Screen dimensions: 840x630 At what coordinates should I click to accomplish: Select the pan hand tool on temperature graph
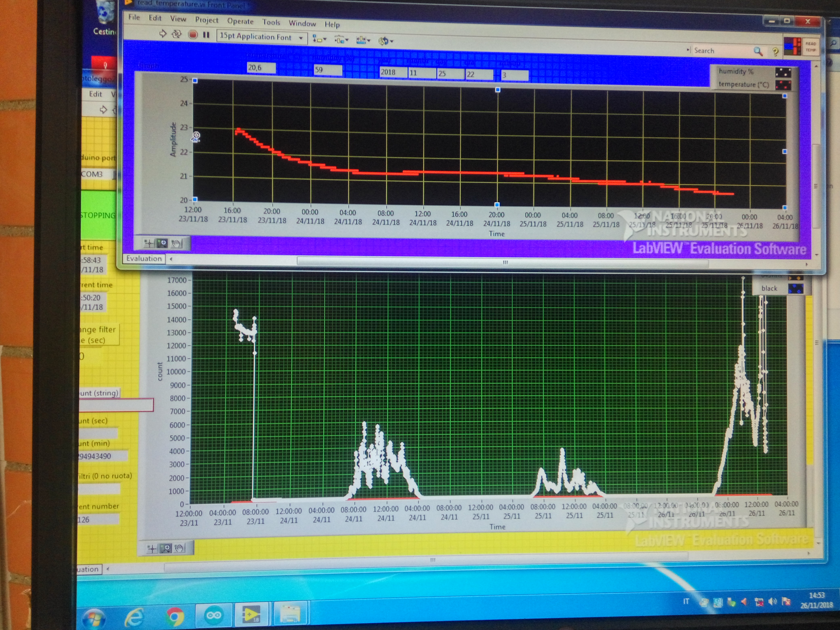[x=175, y=243]
